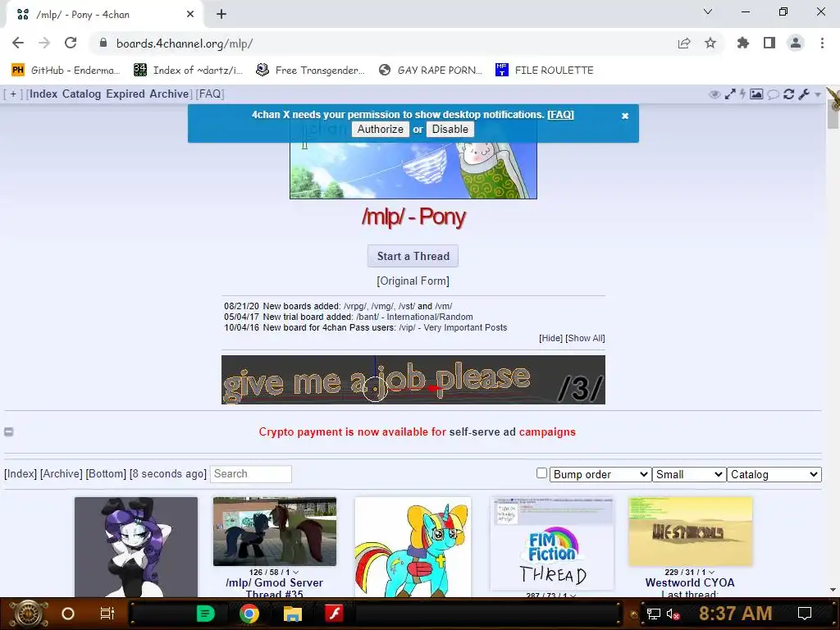The image size is (840, 630).
Task: Open the Westworld CYOA thumbnail
Action: pyautogui.click(x=691, y=532)
